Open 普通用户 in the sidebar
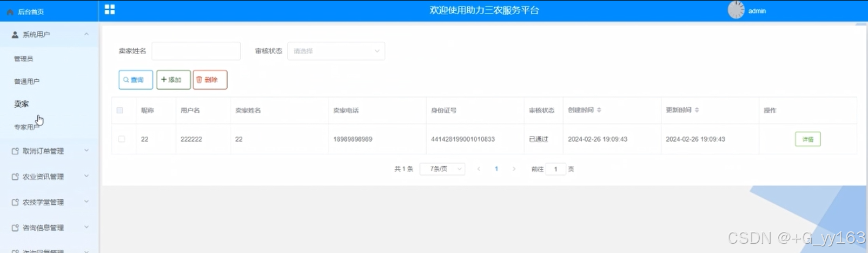 point(26,81)
